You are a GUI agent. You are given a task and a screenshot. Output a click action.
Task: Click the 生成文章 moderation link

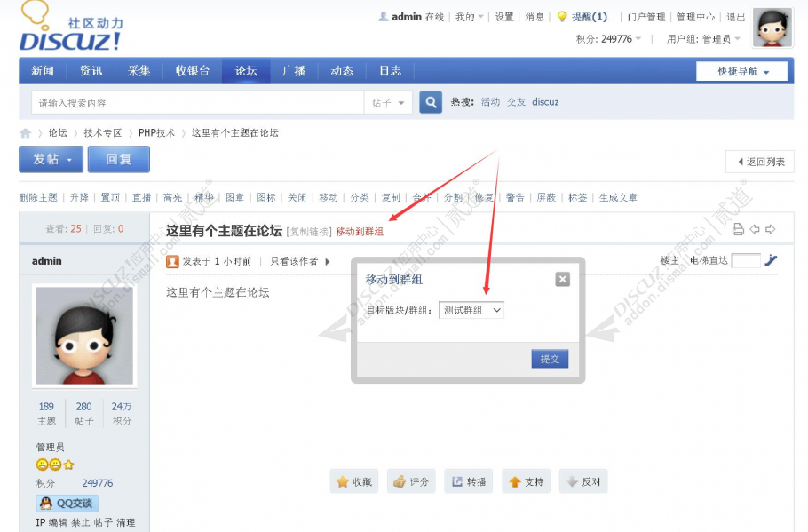click(x=618, y=197)
